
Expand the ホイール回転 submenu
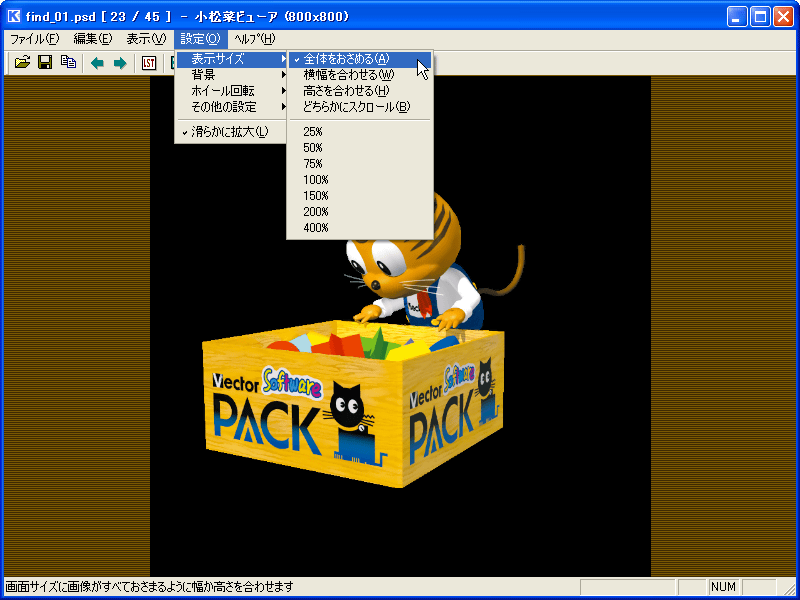(x=232, y=91)
